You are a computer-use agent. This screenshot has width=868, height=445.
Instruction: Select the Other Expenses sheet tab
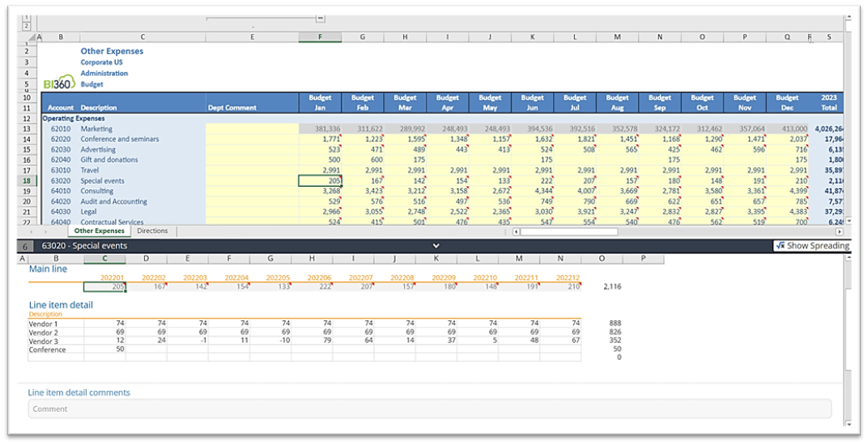[x=100, y=231]
